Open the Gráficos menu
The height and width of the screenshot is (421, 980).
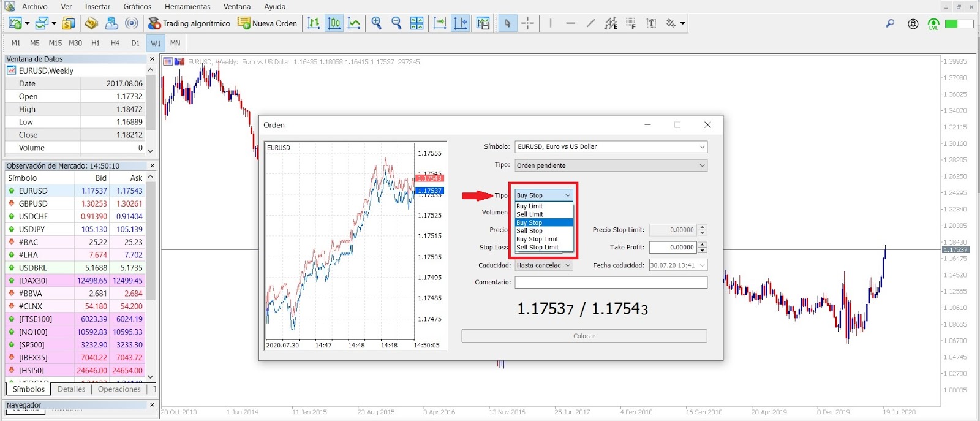(x=137, y=6)
